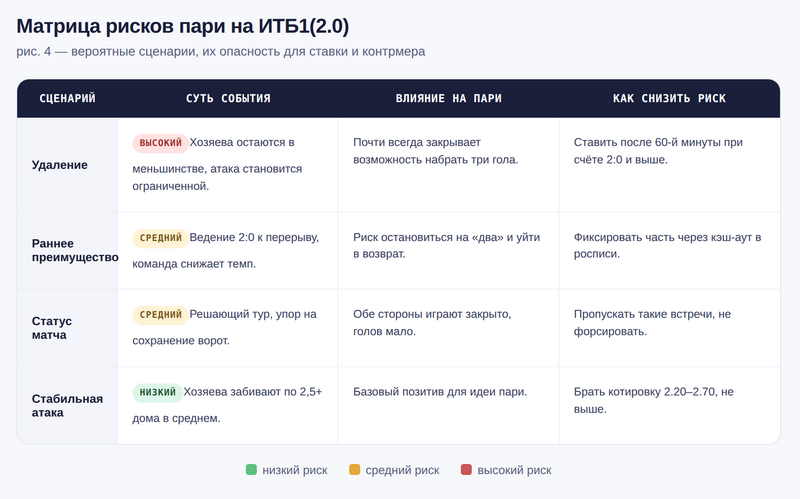Click the СЦЕНАРИЙ column header
The height and width of the screenshot is (499, 800).
coord(67,99)
